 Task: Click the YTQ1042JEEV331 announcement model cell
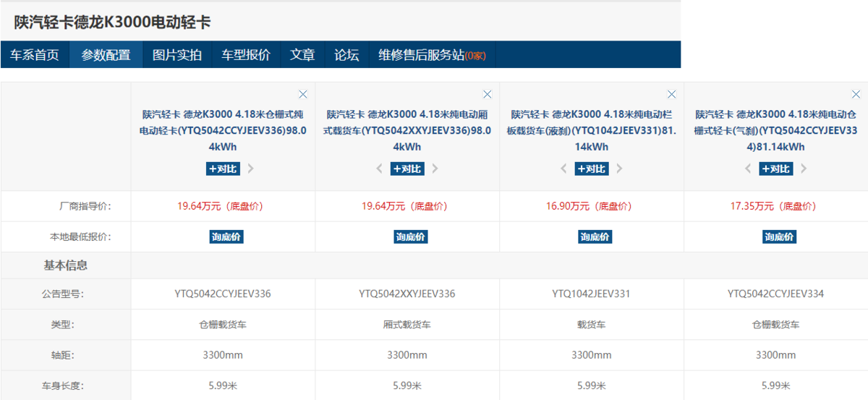(x=592, y=294)
